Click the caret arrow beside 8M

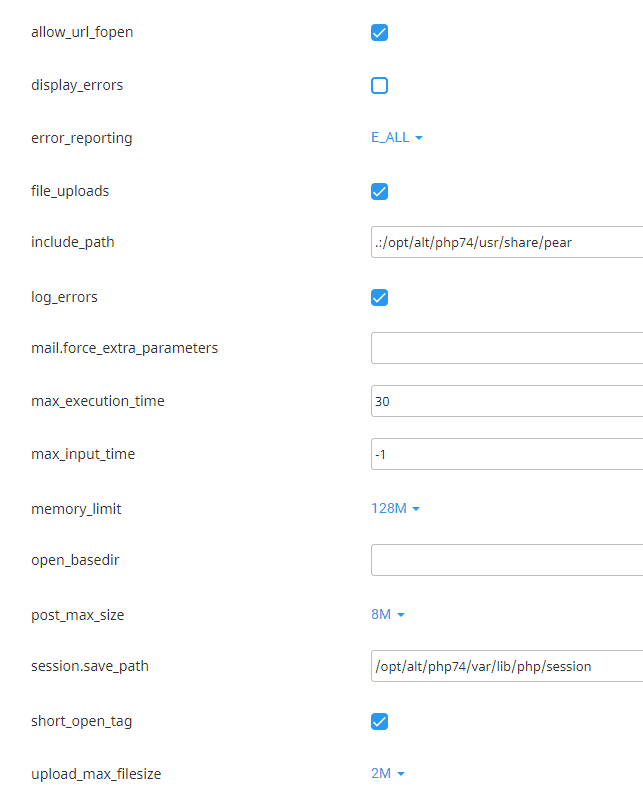(403, 615)
